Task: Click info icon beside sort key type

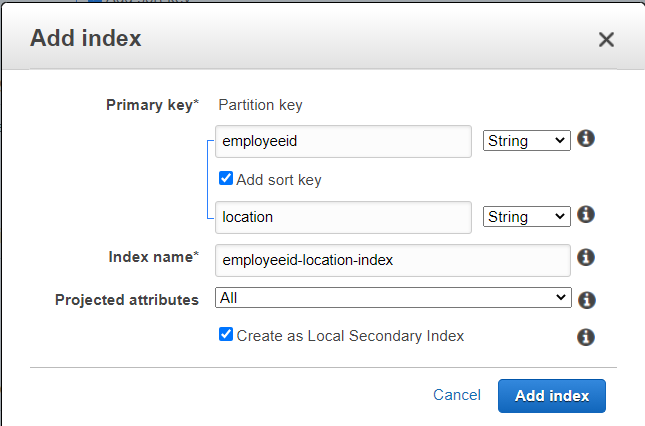Action: [x=587, y=214]
